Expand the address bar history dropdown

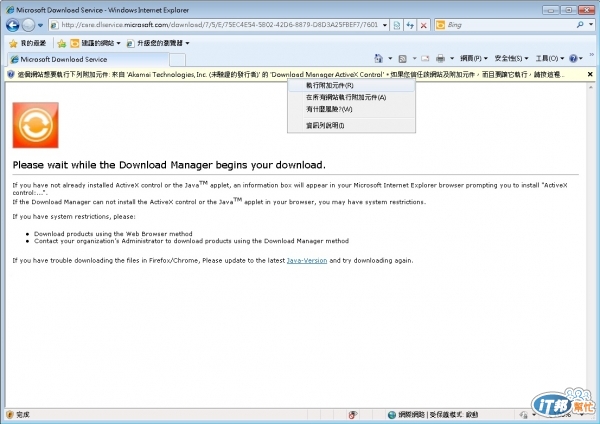385,25
